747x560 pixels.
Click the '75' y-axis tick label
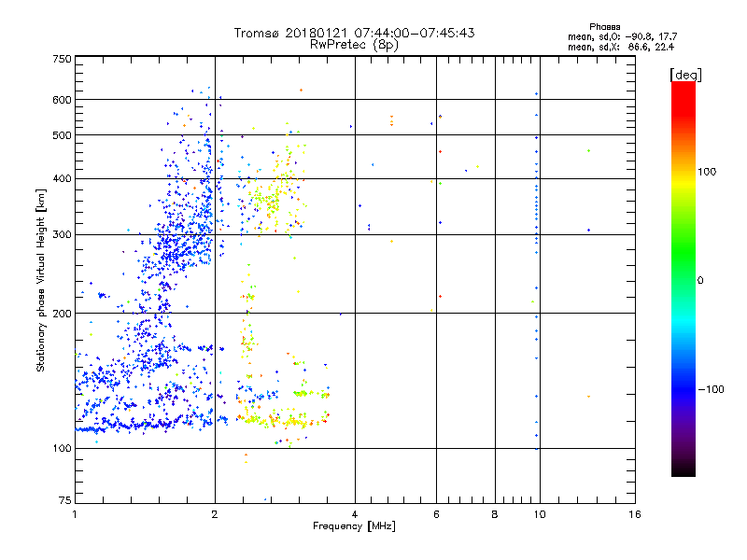[x=65, y=500]
